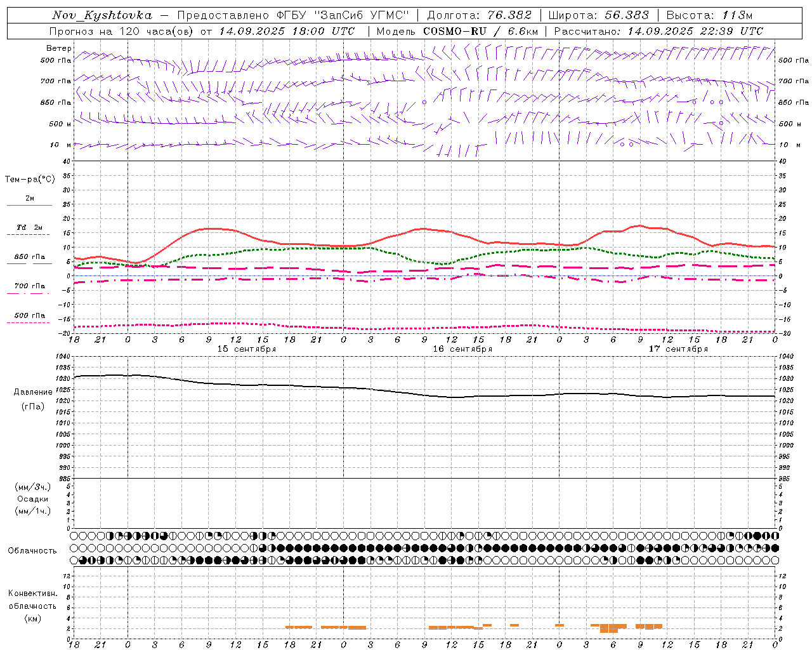Click the 17 сентября date label
Viewport: 812px width, 650px height.
coord(678,349)
